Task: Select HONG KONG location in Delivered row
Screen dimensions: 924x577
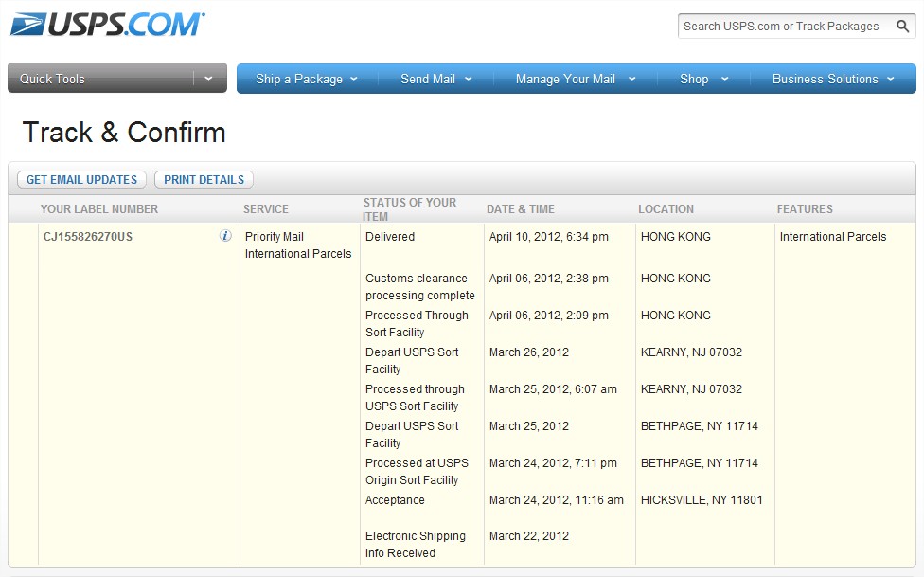Action: pyautogui.click(x=675, y=237)
